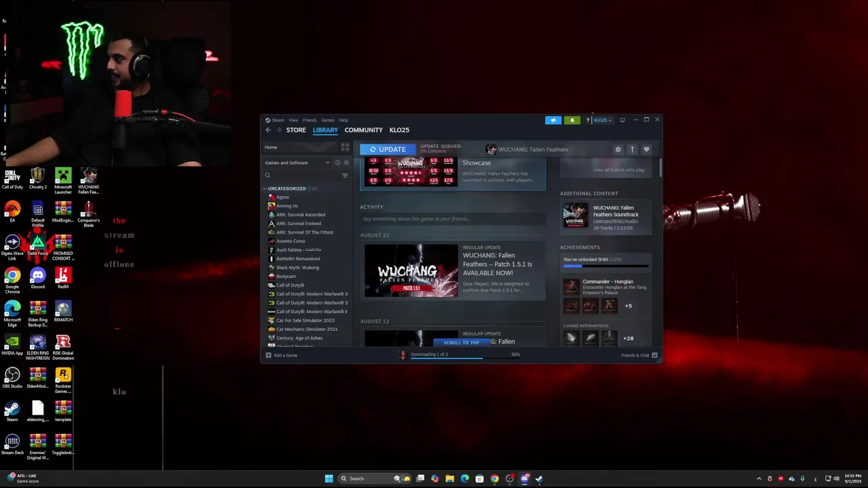Select Black Myth: Wukong in library list
Screen dimensions: 868x488
tap(298, 268)
